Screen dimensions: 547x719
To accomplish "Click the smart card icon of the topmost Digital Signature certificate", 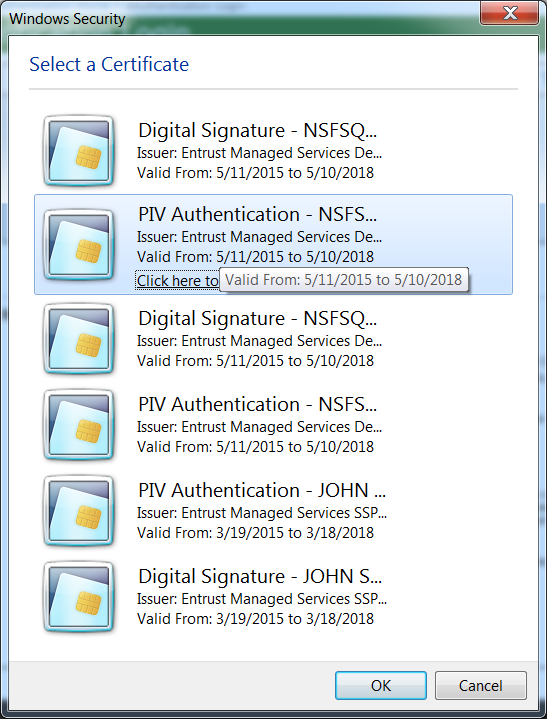I will (x=78, y=151).
